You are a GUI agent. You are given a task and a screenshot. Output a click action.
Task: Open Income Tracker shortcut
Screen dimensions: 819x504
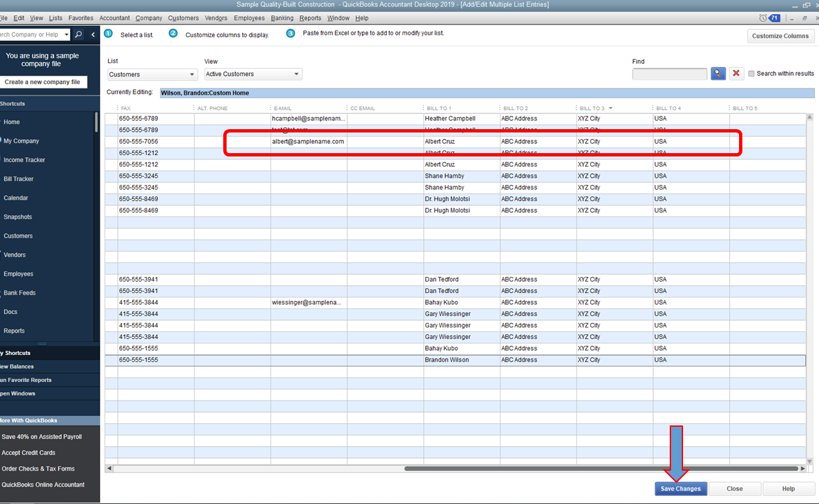(x=25, y=160)
